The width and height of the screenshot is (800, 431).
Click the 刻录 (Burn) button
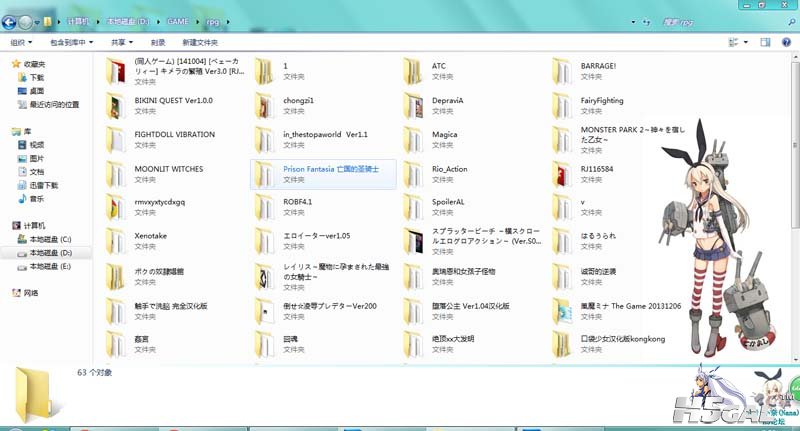(158, 43)
